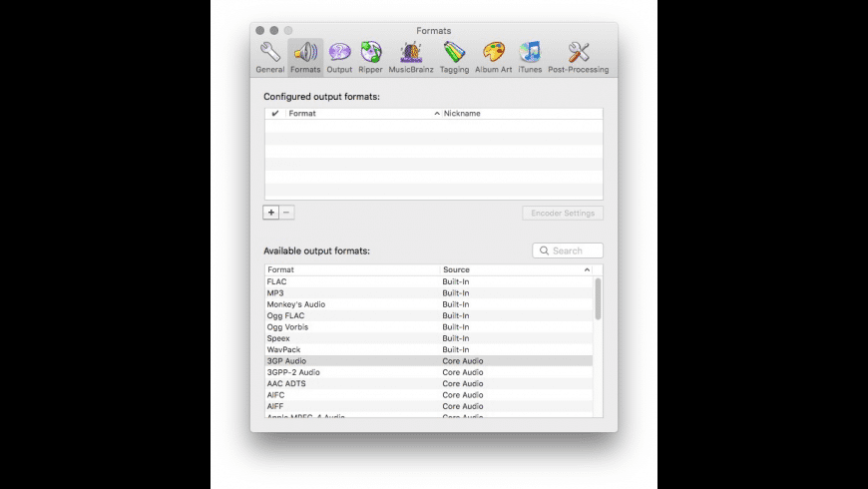This screenshot has height=489, width=868.
Task: Close the Formats window
Action: point(260,31)
